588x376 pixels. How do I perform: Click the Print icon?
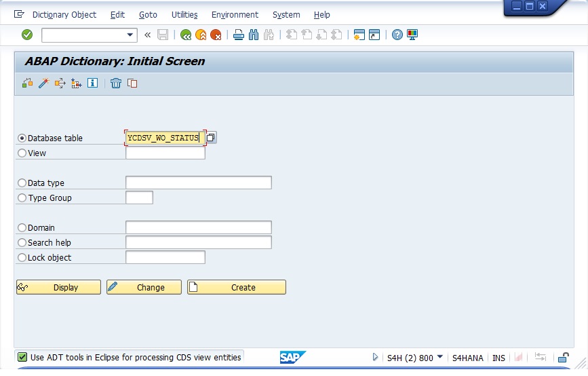(x=239, y=35)
